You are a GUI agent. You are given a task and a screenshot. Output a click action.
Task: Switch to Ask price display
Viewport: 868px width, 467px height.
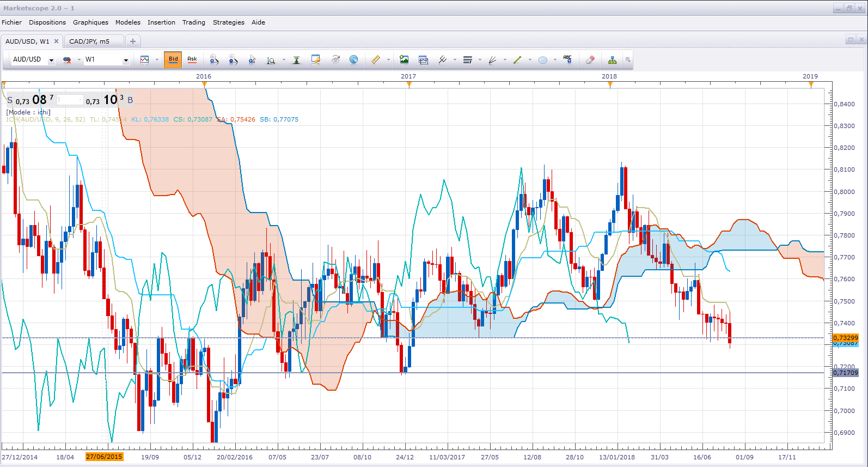pos(192,59)
